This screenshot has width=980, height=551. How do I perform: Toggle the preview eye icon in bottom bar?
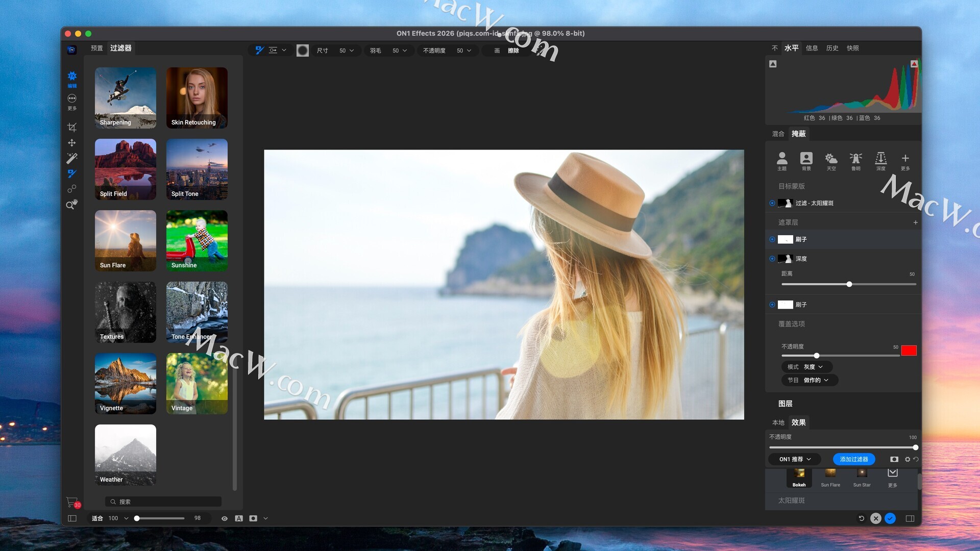point(224,518)
